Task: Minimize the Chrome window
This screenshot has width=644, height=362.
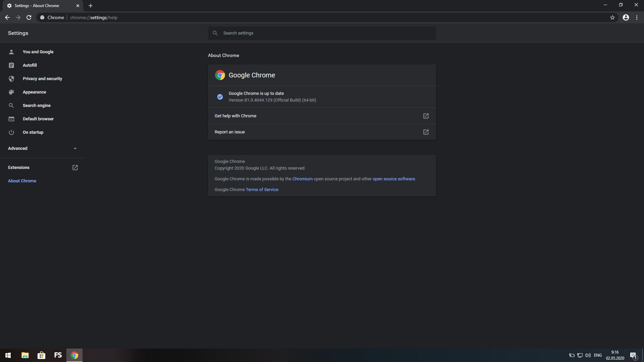Action: (605, 5)
